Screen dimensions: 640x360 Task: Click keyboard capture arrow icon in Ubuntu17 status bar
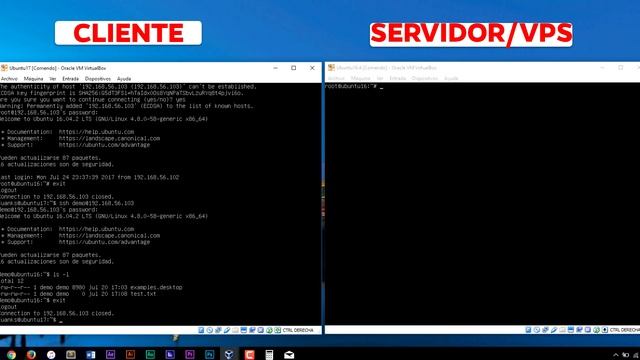coord(278,330)
